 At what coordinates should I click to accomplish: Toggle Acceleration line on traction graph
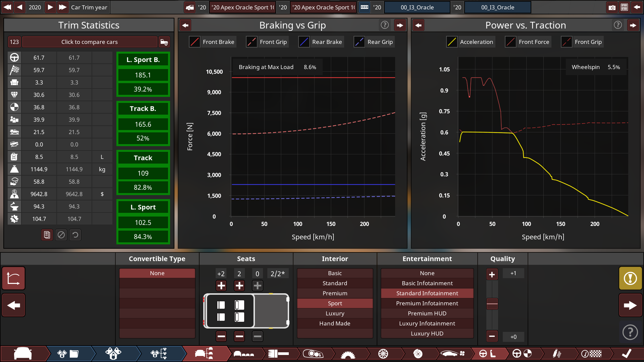(x=470, y=42)
